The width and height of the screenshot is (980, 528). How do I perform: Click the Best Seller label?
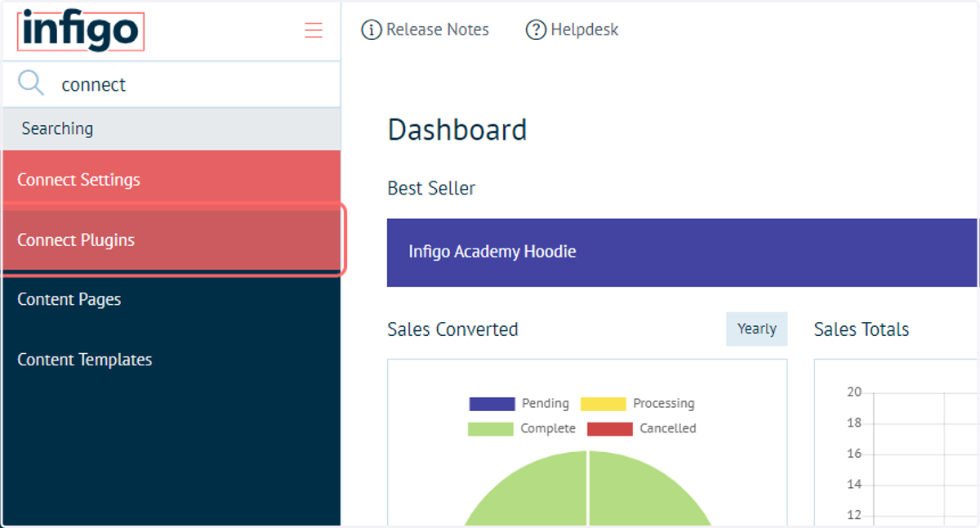tap(431, 188)
